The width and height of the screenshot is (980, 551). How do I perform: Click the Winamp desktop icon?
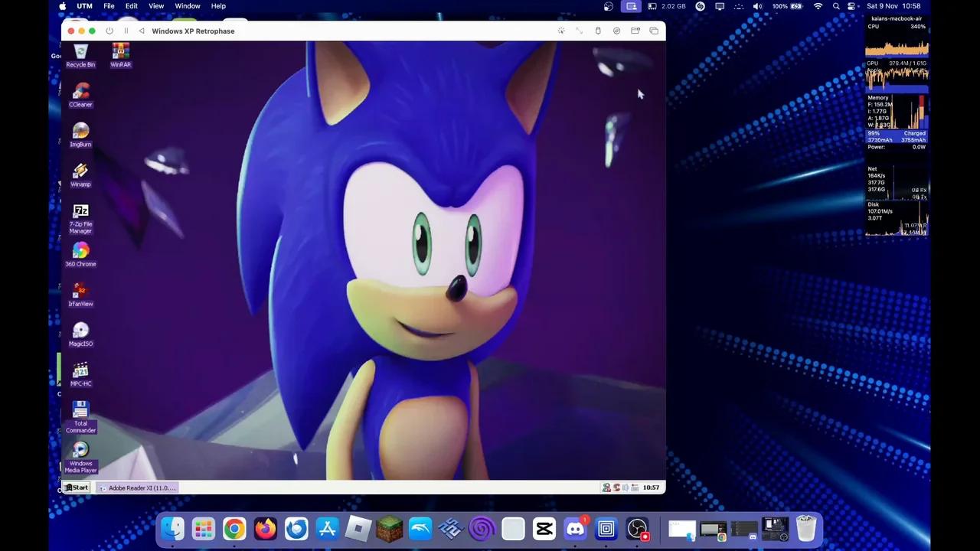pyautogui.click(x=80, y=174)
